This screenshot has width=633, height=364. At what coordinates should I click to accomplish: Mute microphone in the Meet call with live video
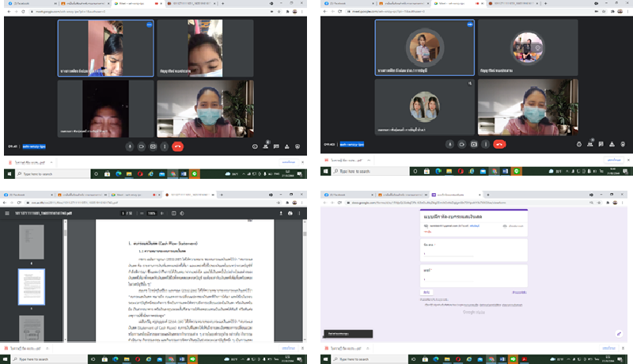[x=130, y=146]
